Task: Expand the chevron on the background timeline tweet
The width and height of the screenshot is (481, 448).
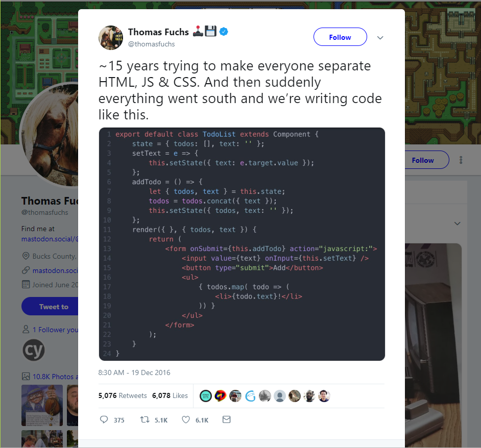Action: point(457,223)
